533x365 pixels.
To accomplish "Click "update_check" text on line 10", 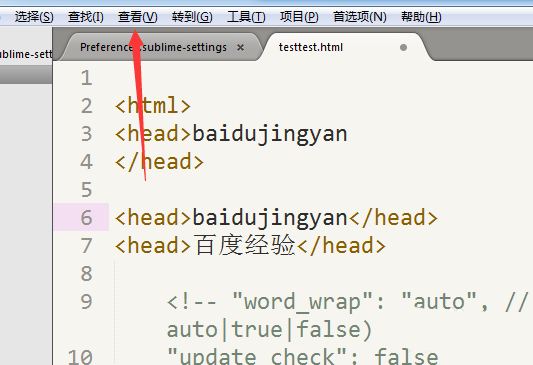I will pos(257,357).
